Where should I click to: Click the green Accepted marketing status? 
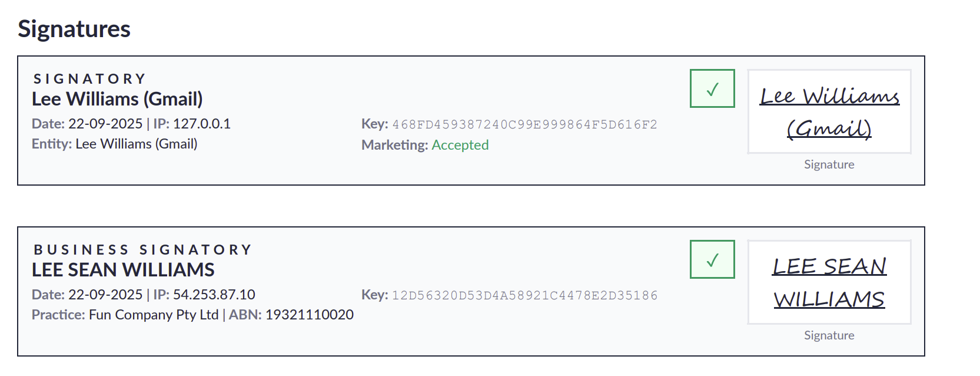pyautogui.click(x=460, y=145)
